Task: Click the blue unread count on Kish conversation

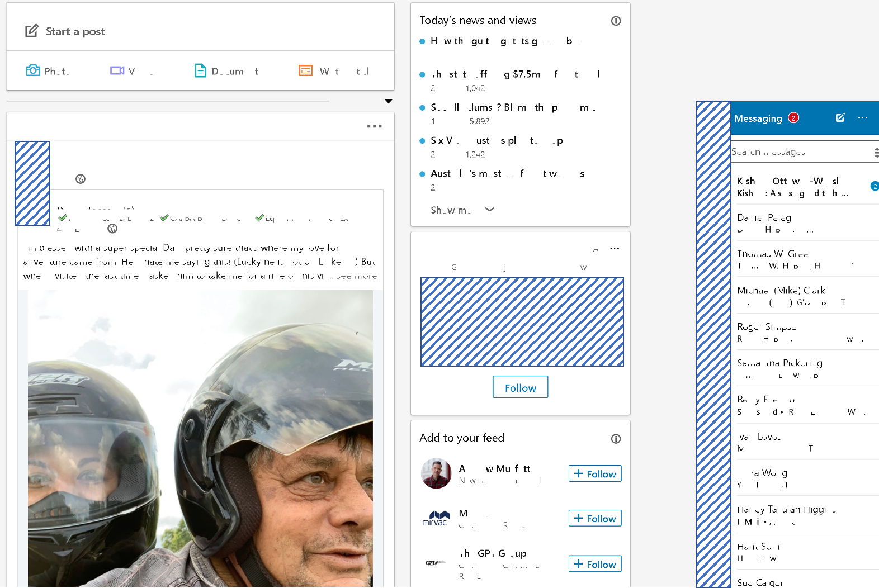Action: [x=875, y=186]
